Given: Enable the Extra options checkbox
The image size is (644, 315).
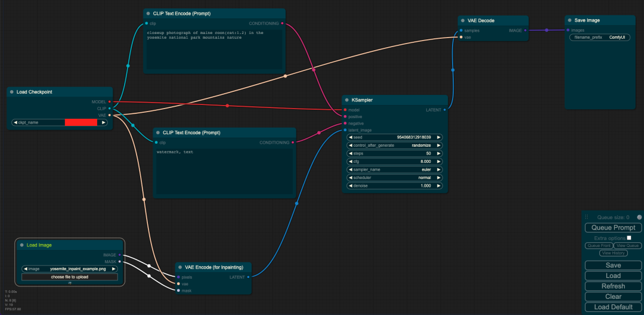Looking at the screenshot, I should click(629, 238).
